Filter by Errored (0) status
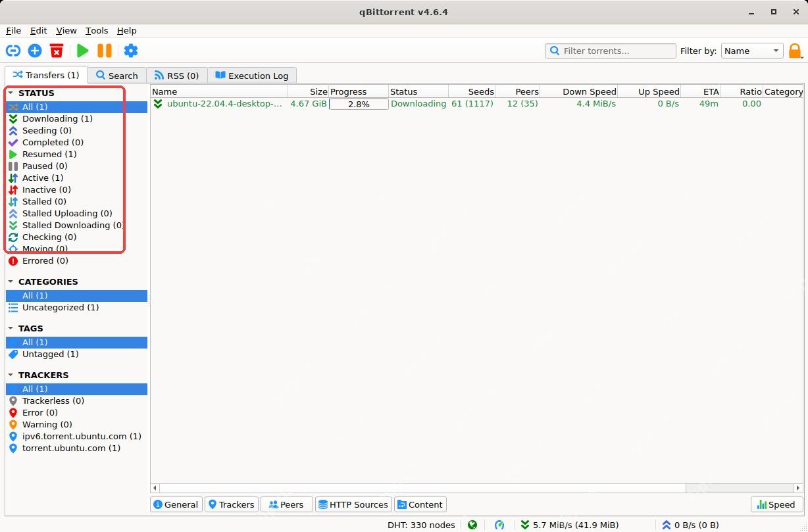808x532 pixels. [x=45, y=260]
